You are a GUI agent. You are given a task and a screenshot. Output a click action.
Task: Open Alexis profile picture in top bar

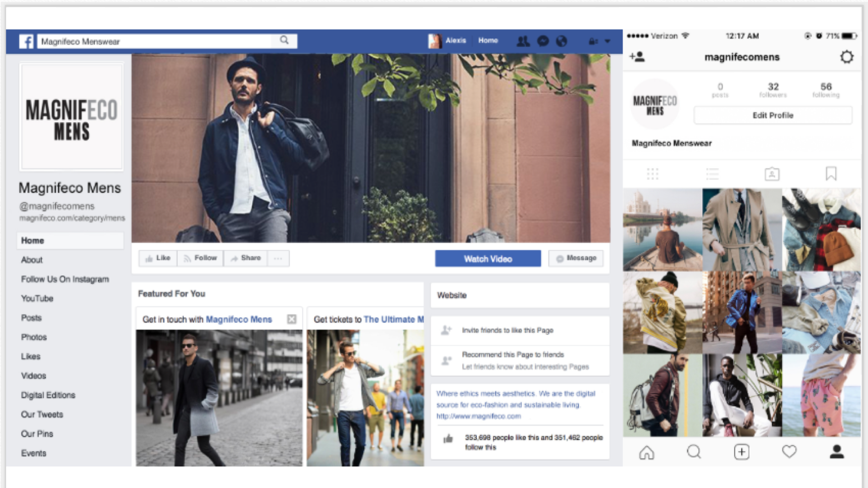(434, 41)
